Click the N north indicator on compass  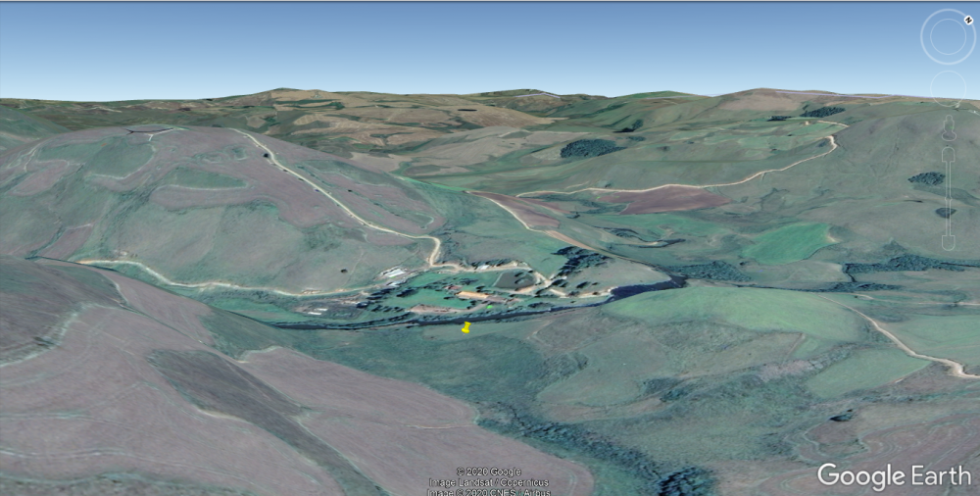point(968,20)
